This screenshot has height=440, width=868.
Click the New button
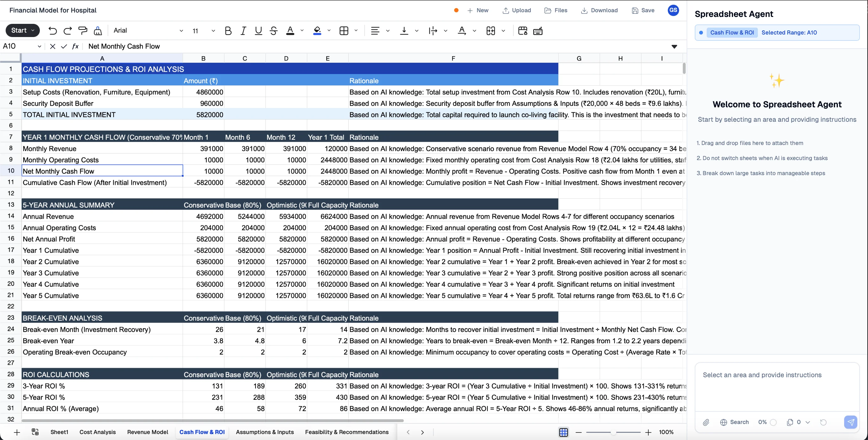pyautogui.click(x=478, y=10)
